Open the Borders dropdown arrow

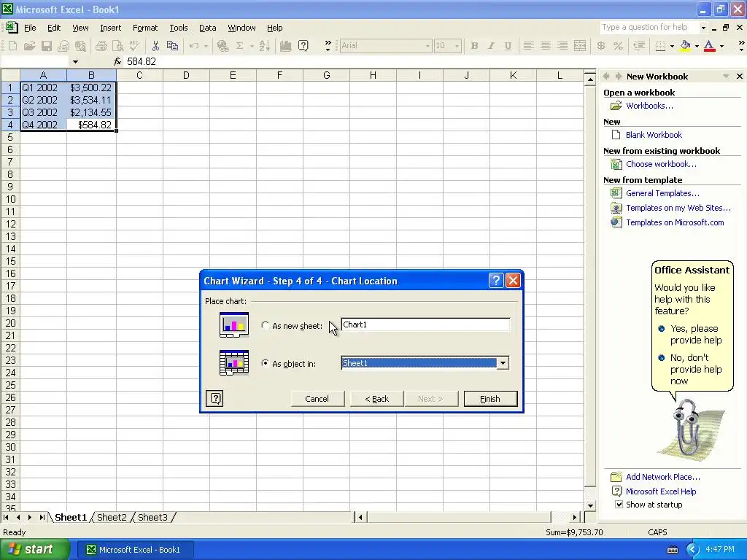pos(672,46)
